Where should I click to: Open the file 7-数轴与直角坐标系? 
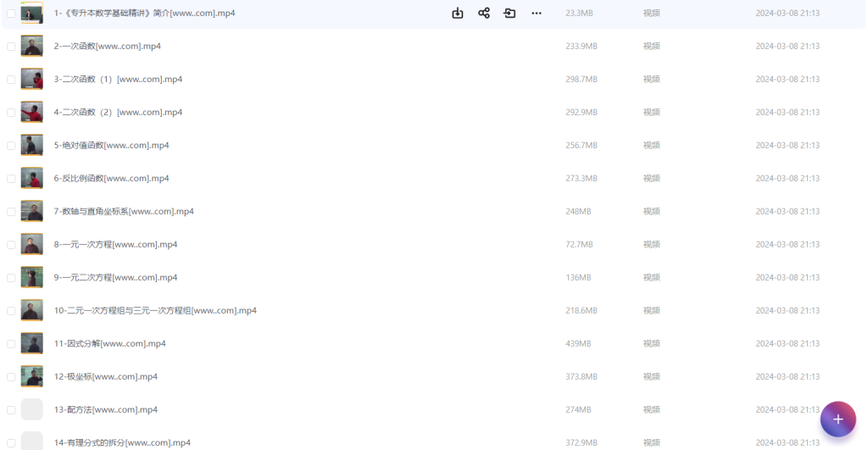pos(124,212)
